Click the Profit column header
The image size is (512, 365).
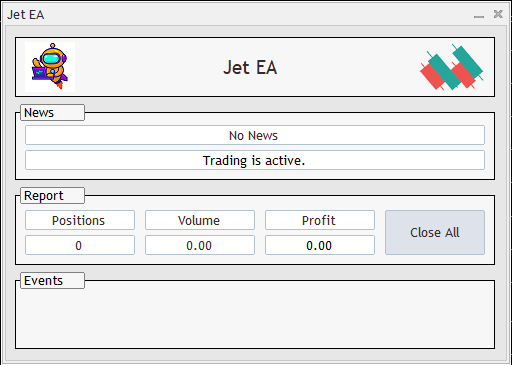point(320,220)
